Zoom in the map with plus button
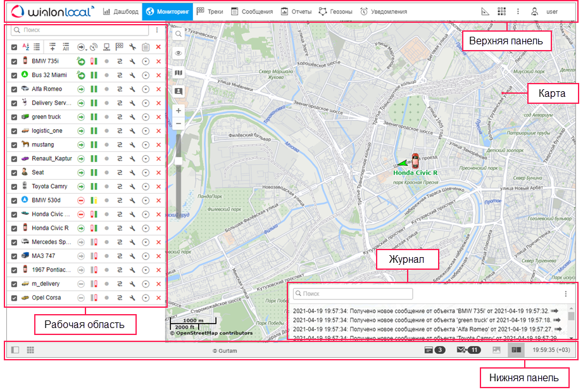 [x=179, y=110]
